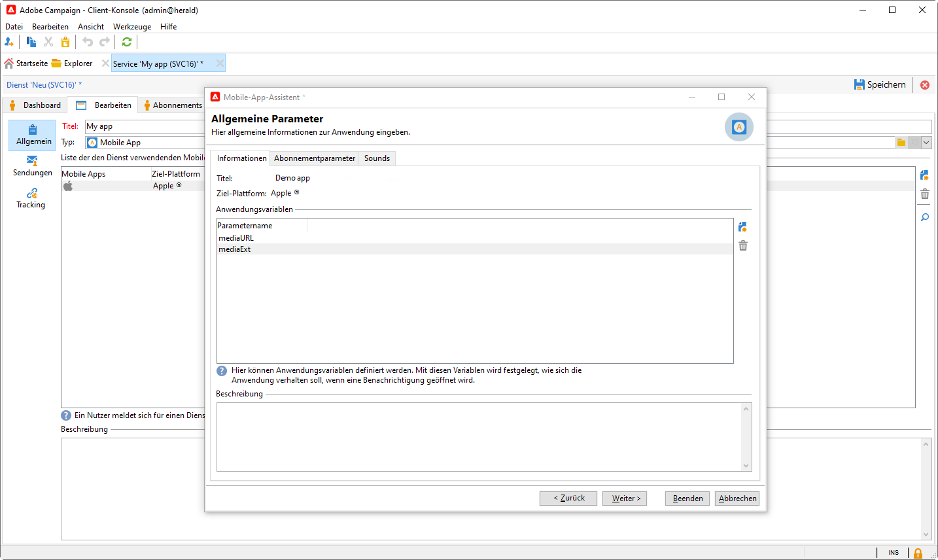The height and width of the screenshot is (560, 938).
Task: Click the Redo arrow icon
Action: pos(105,42)
